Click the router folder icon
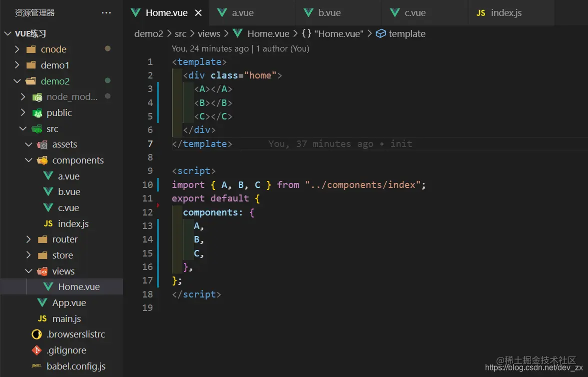This screenshot has width=588, height=377. [43, 239]
